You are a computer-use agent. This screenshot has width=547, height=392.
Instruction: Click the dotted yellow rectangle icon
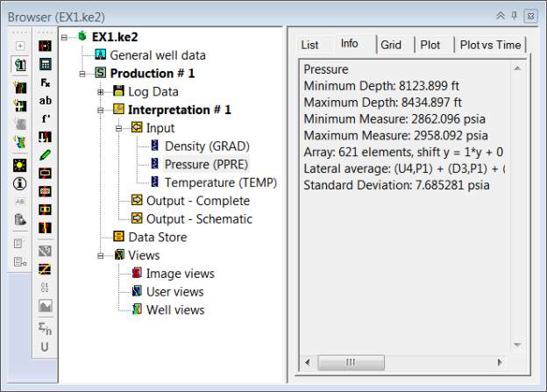point(45,191)
